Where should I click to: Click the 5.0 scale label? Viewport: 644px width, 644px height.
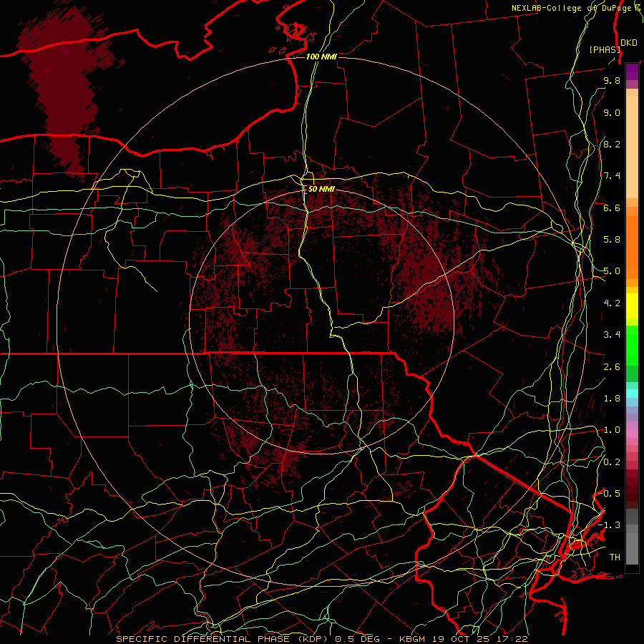(x=612, y=271)
